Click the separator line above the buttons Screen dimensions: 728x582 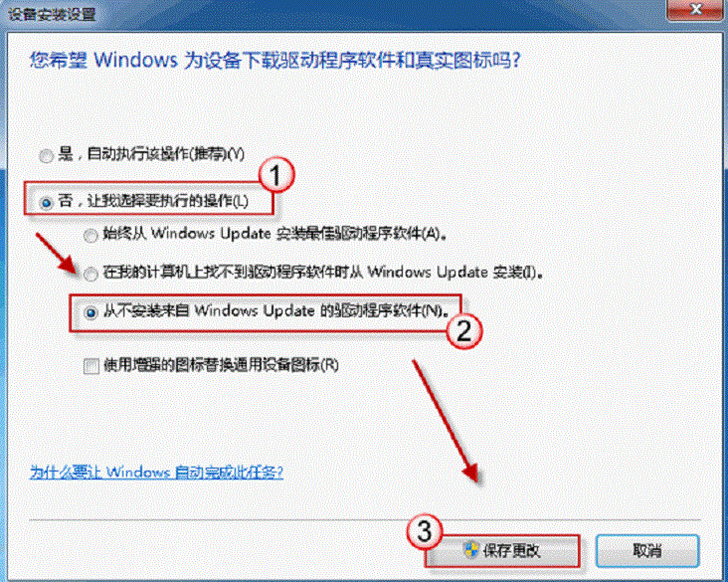pyautogui.click(x=364, y=519)
